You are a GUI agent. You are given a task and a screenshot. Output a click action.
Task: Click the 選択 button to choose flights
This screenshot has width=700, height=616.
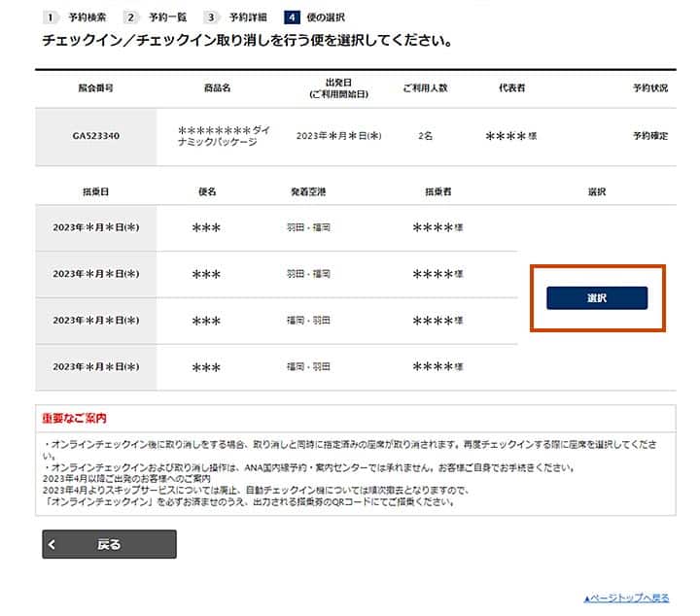coord(596,298)
